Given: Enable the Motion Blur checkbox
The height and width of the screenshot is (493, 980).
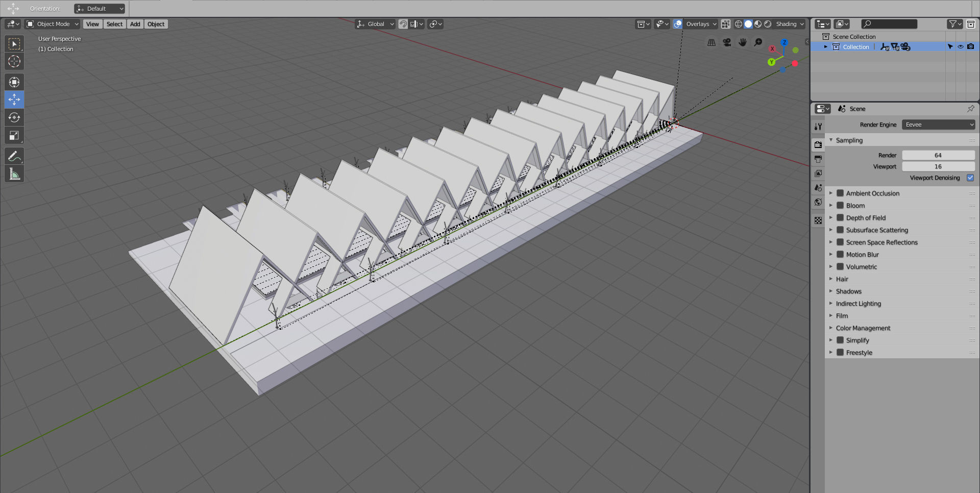Looking at the screenshot, I should [840, 254].
